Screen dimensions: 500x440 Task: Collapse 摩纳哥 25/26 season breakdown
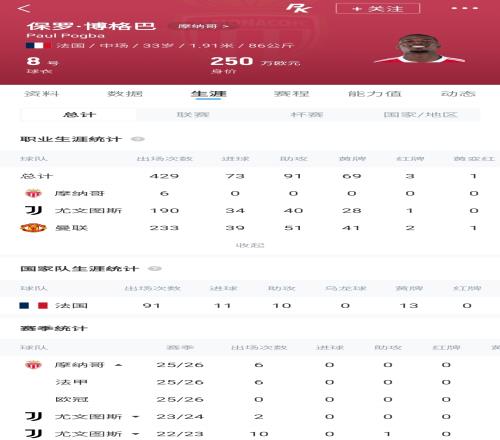(x=118, y=365)
